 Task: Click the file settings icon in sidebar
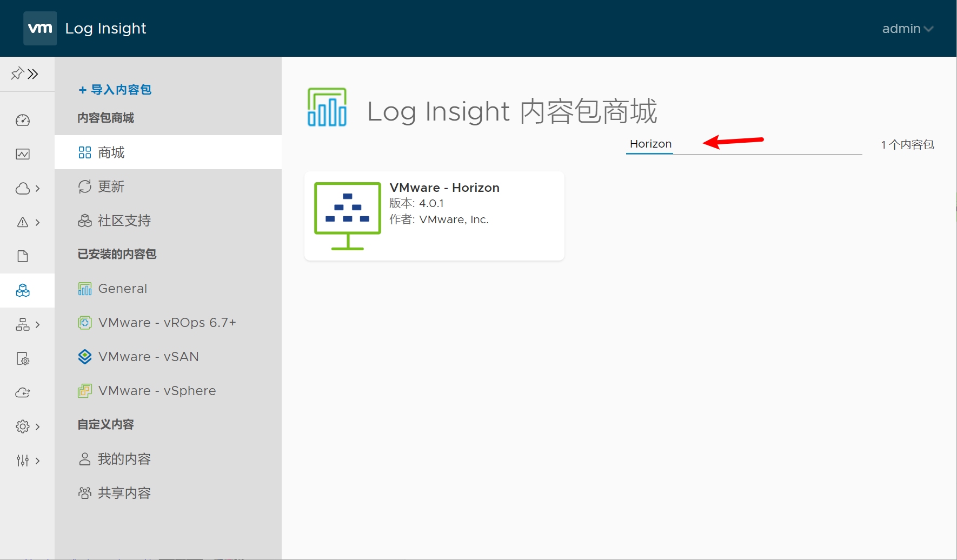[x=23, y=359]
